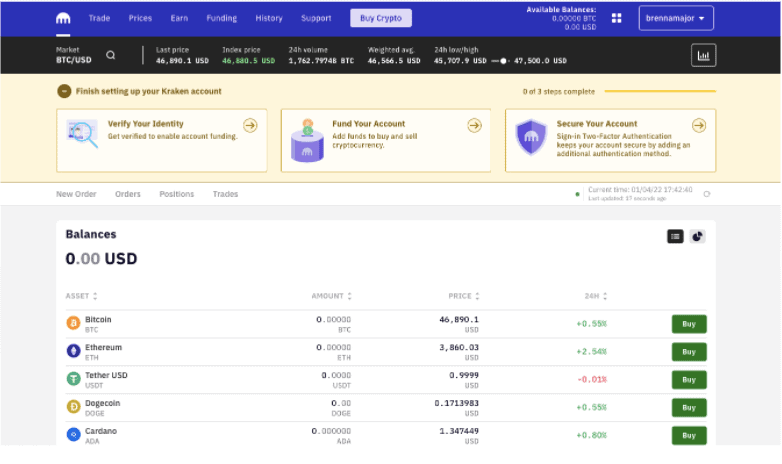Click the Index price 46,880.5 USD

[248, 61]
